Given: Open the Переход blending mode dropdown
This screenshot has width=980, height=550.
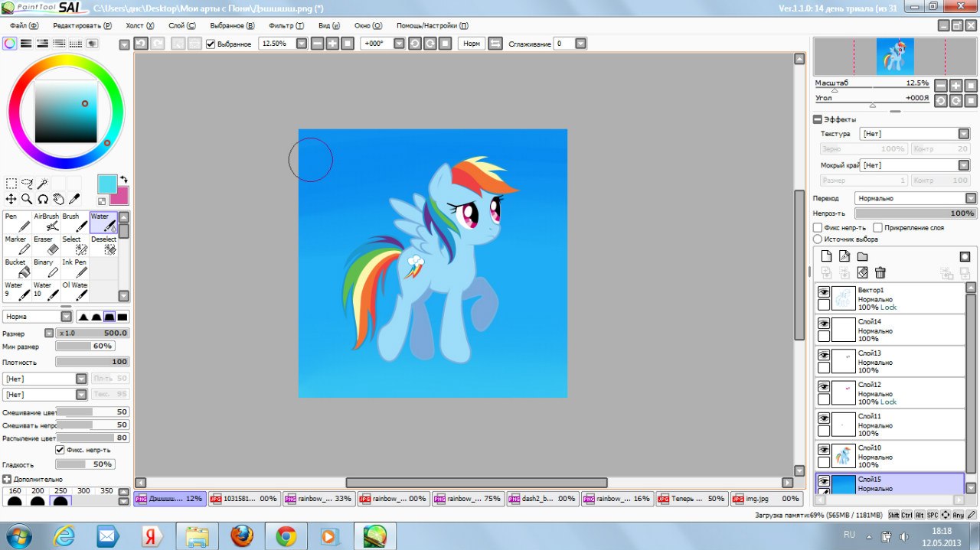Looking at the screenshot, I should click(x=915, y=198).
